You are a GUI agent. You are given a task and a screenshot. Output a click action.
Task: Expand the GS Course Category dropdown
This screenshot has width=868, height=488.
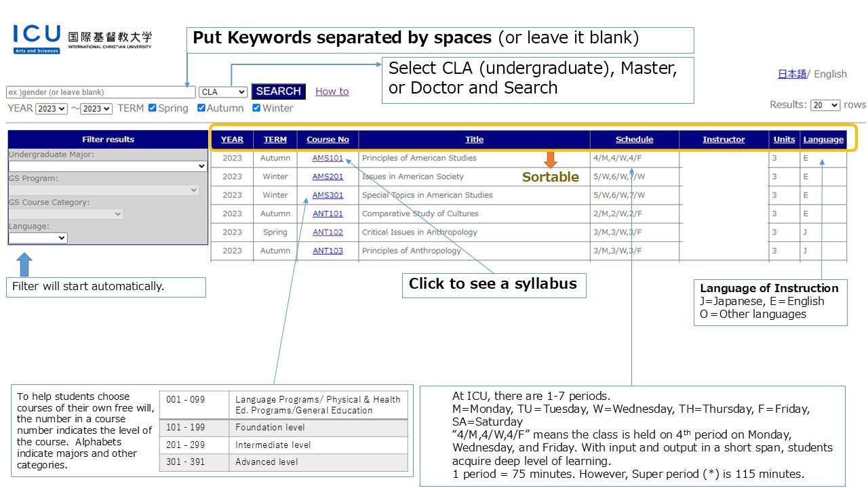click(x=66, y=214)
